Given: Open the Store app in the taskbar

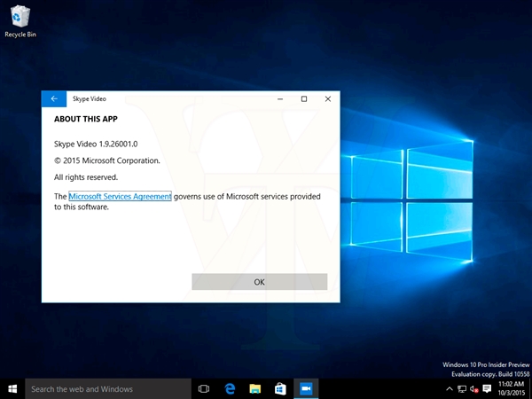Looking at the screenshot, I should pyautogui.click(x=279, y=388).
